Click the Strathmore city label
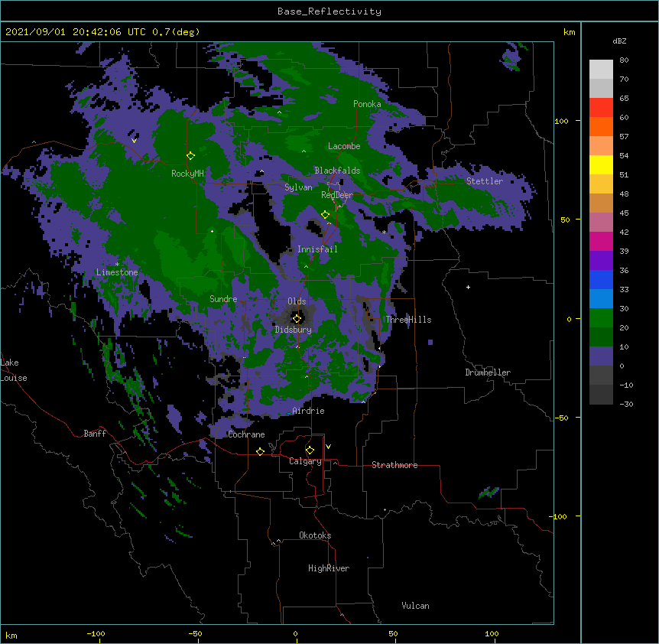 click(394, 465)
